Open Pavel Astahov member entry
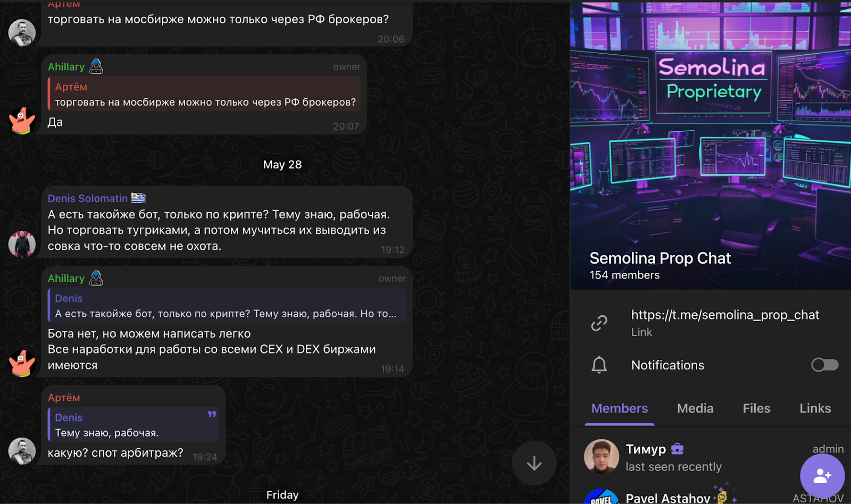 pyautogui.click(x=711, y=495)
